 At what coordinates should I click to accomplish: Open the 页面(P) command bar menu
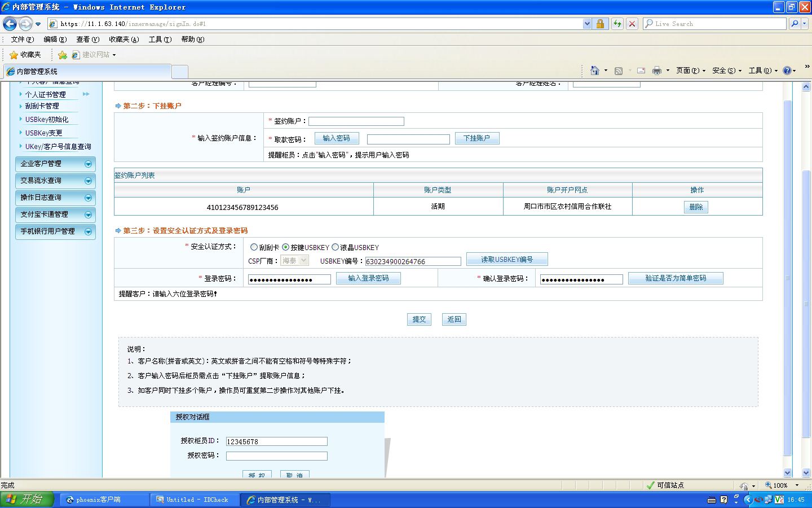(691, 71)
